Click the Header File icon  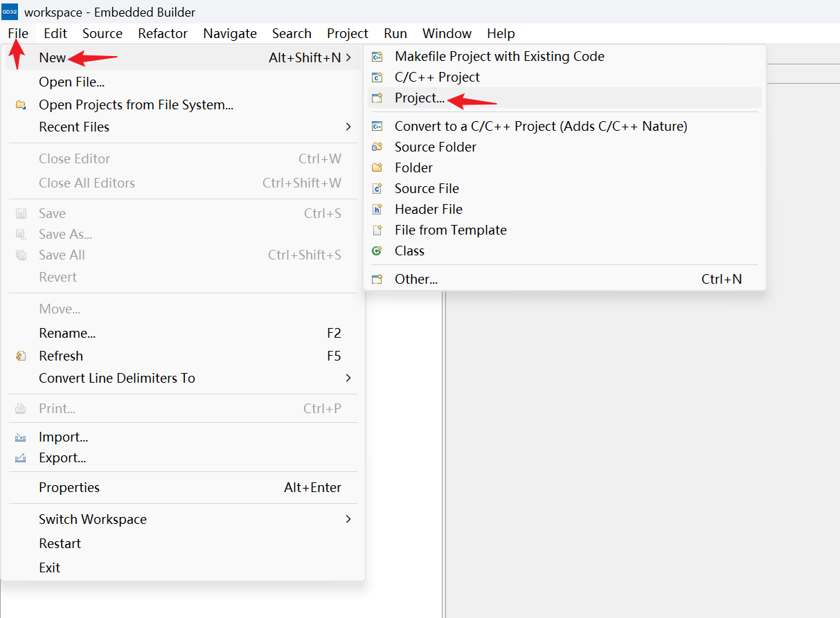tap(377, 209)
